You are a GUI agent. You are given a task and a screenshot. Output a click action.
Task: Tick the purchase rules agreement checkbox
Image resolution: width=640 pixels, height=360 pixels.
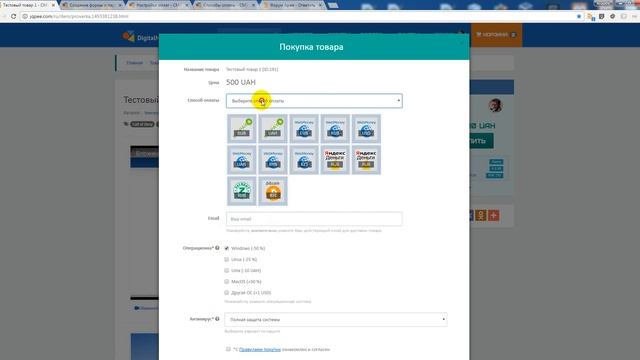tap(228, 349)
